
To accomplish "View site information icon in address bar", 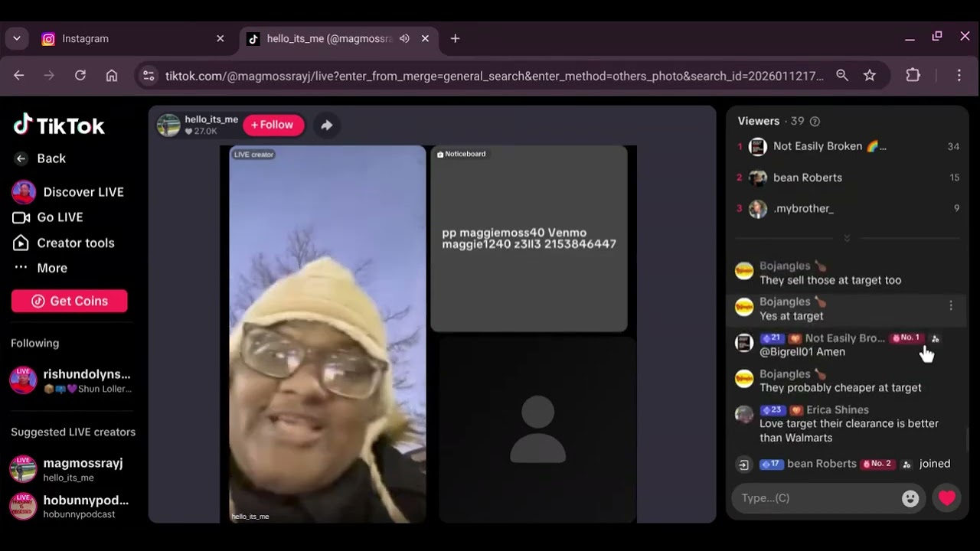I will click(x=149, y=76).
